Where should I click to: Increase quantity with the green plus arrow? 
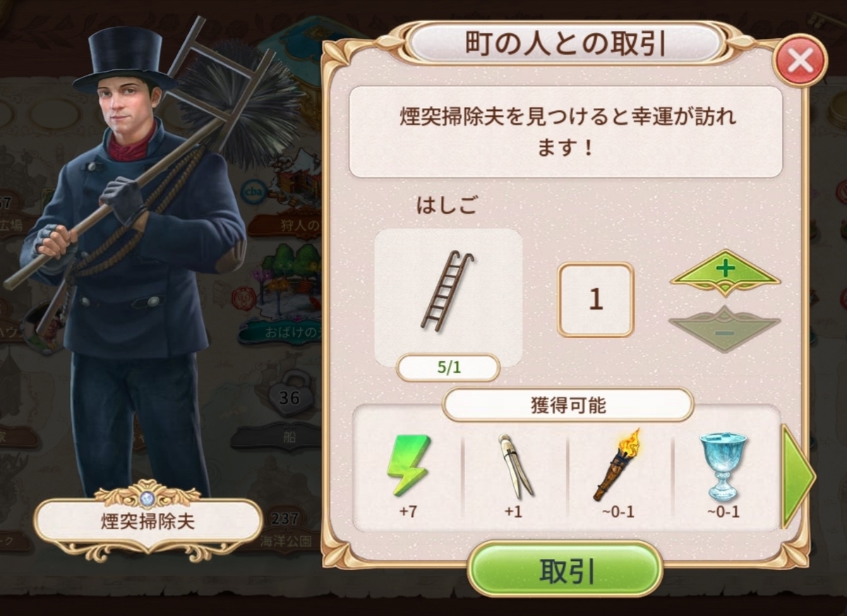coord(725,272)
